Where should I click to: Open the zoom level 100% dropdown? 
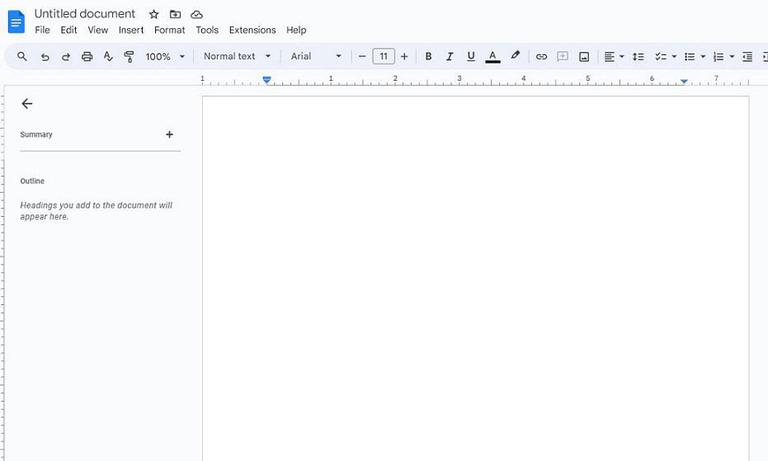click(x=165, y=56)
